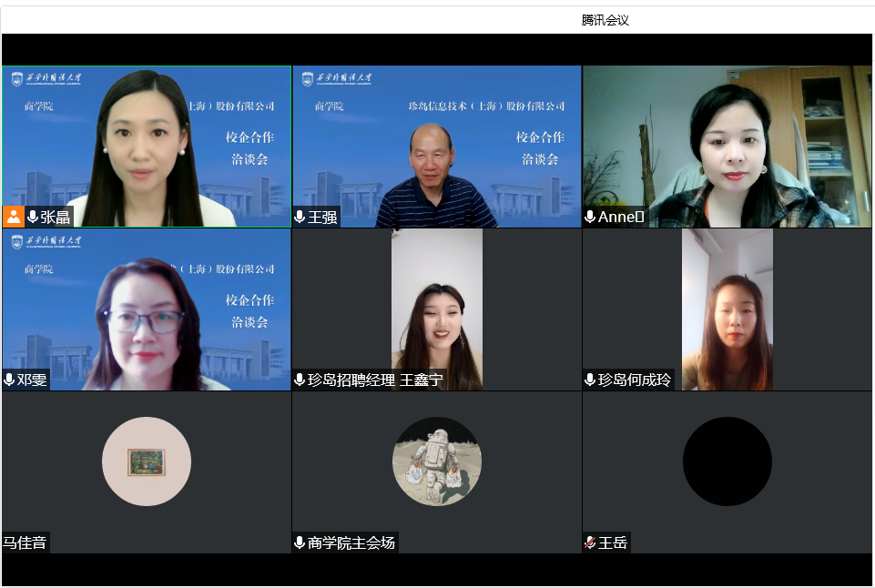Select the robot avatar of 商学院主会场
875x588 pixels.
point(437,461)
